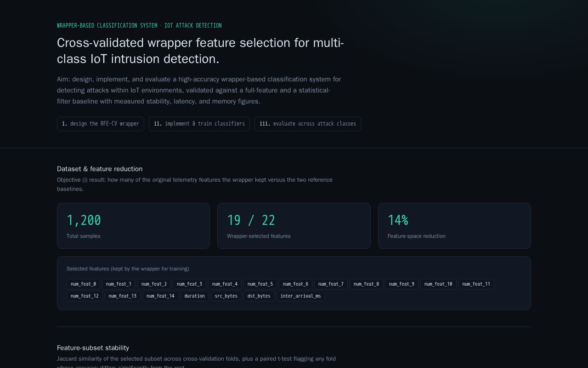The height and width of the screenshot is (368, 588).
Task: Click the 'Wrapper-based classification system' header label
Action: coord(139,26)
